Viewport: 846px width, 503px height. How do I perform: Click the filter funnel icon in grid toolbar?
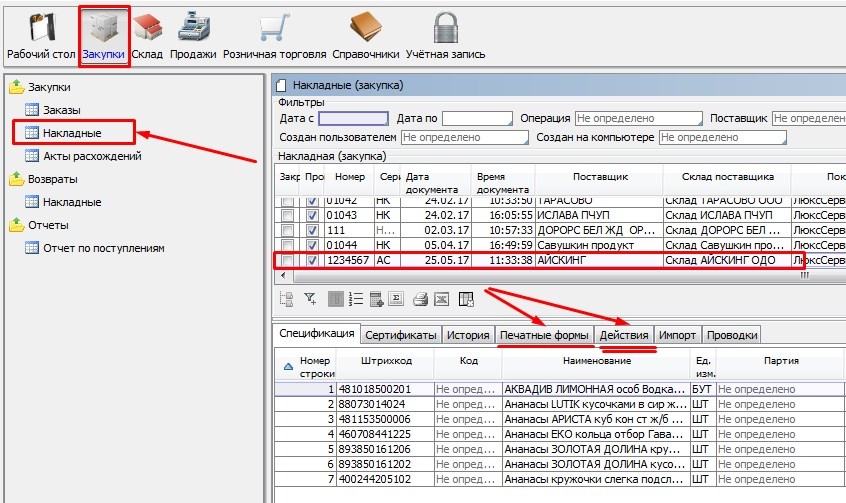(309, 298)
